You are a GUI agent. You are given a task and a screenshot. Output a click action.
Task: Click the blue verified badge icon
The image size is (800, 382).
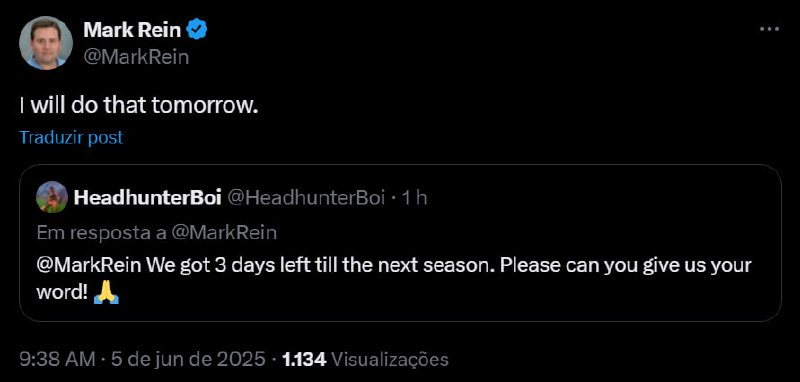[x=196, y=31]
